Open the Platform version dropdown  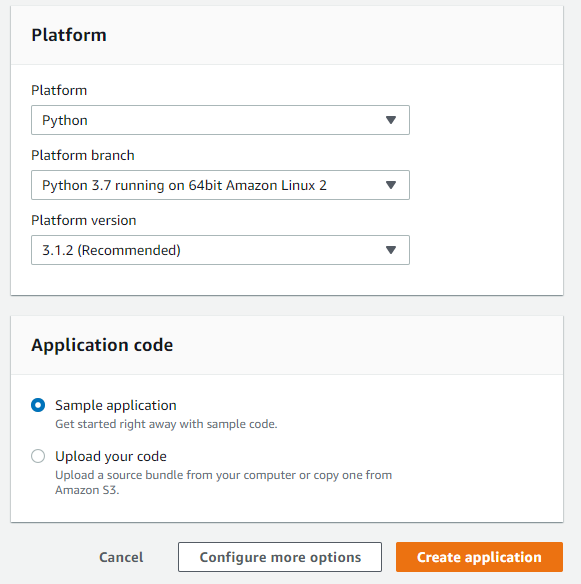220,250
